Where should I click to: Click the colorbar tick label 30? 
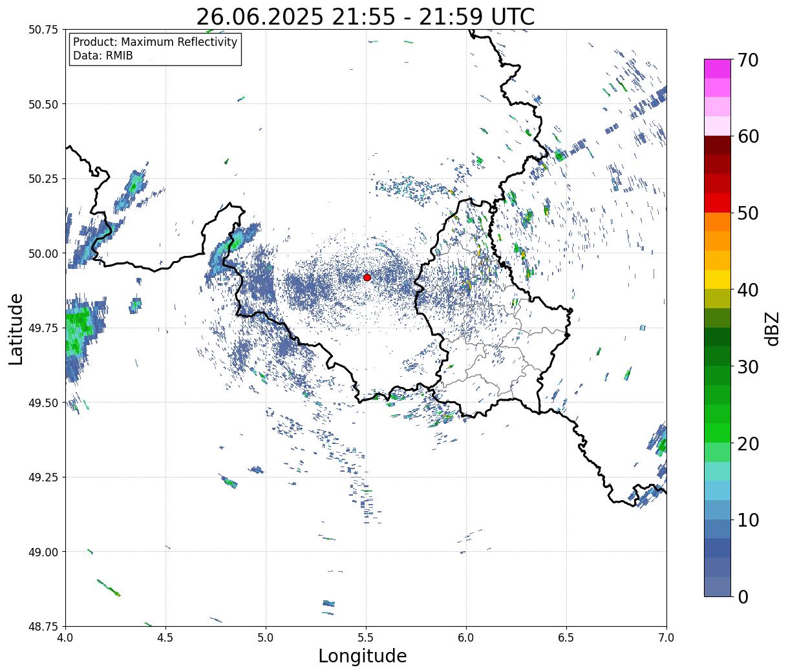[x=747, y=366]
